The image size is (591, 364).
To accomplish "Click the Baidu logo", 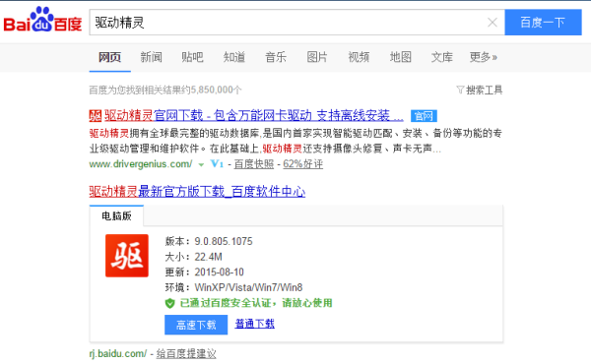I will click(x=42, y=20).
